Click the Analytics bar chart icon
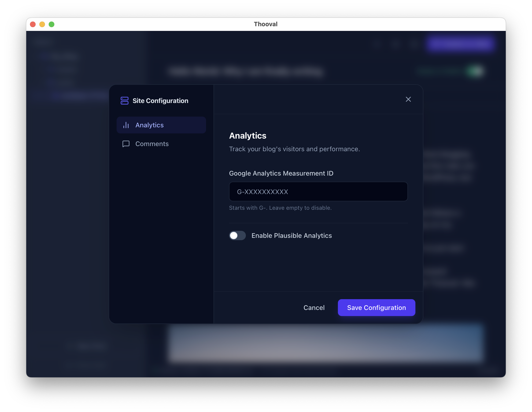 pyautogui.click(x=126, y=125)
